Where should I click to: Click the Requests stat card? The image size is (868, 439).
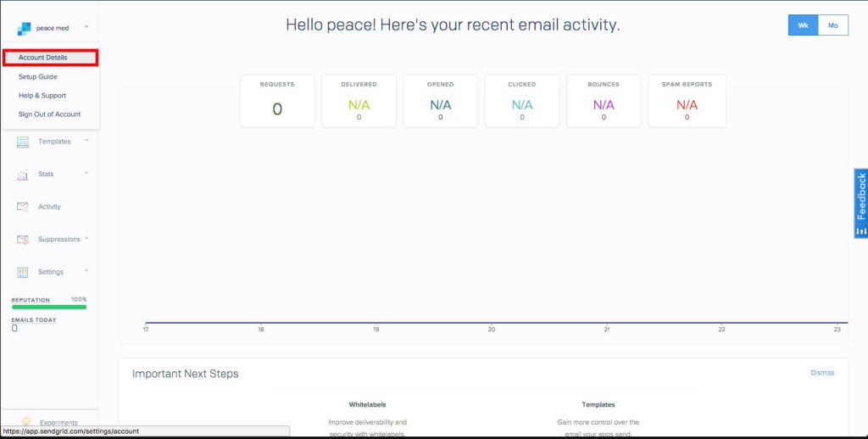[277, 101]
